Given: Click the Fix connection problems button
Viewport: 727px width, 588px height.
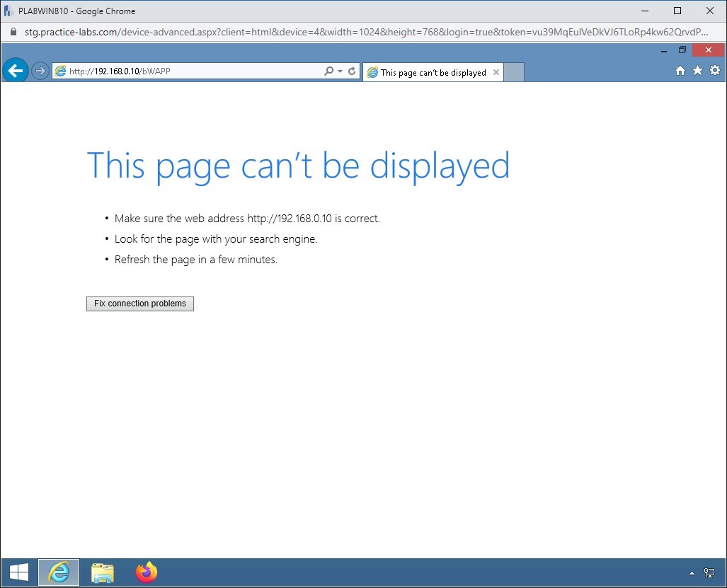Looking at the screenshot, I should (x=139, y=304).
